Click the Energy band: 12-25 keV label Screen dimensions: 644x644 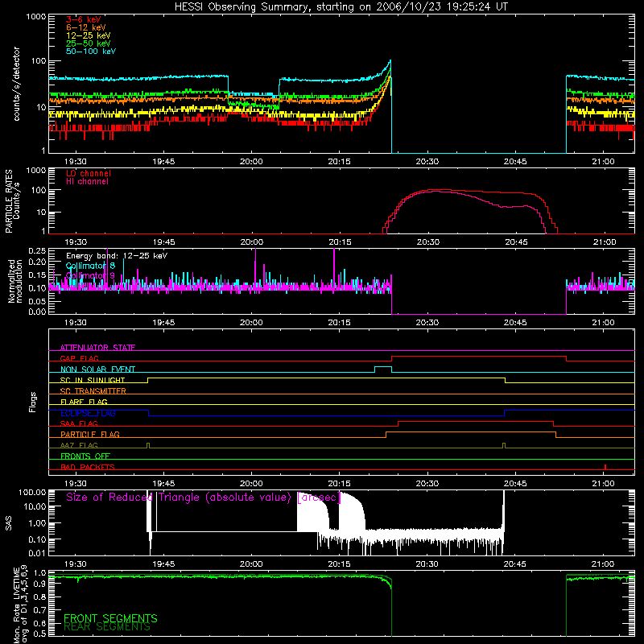point(117,256)
